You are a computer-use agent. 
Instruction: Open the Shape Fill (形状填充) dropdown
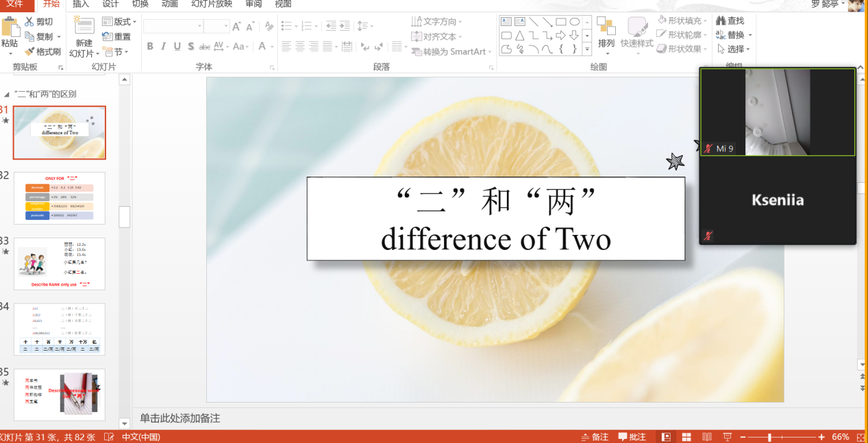click(x=682, y=21)
